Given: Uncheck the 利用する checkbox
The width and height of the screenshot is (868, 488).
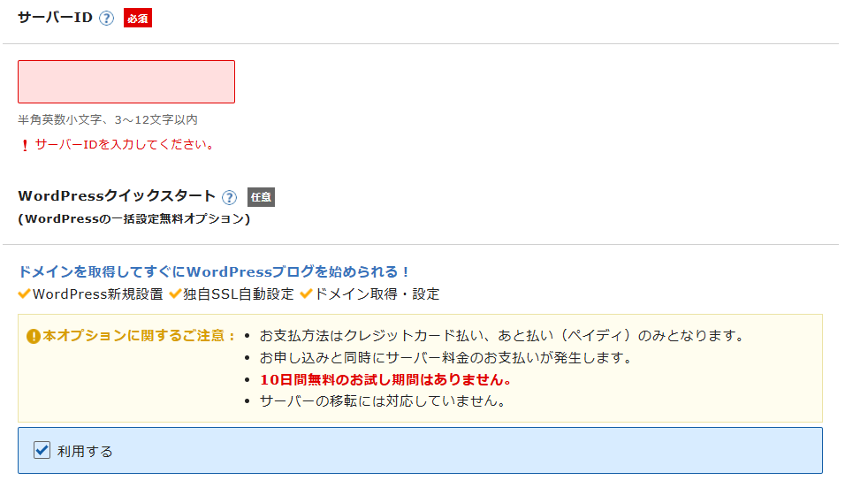Looking at the screenshot, I should click(42, 451).
